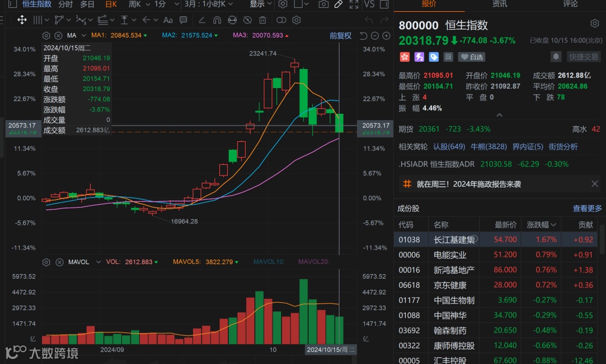Undo the last drawing action

pyautogui.click(x=369, y=20)
